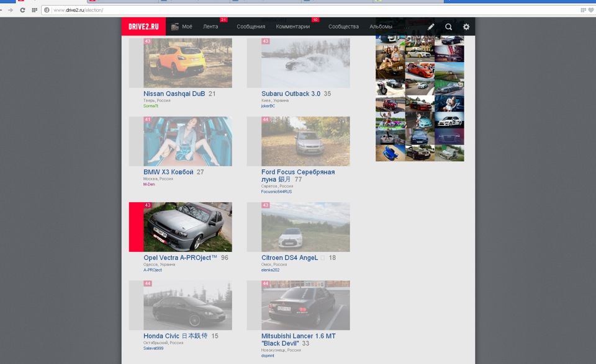
Task: Open the black Honda Civic photo
Action: tap(187, 305)
